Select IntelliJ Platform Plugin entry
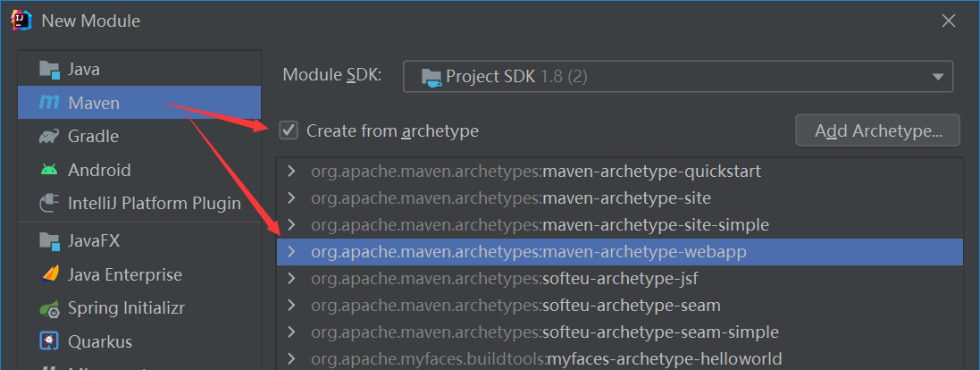This screenshot has height=370, width=980. pyautogui.click(x=139, y=203)
